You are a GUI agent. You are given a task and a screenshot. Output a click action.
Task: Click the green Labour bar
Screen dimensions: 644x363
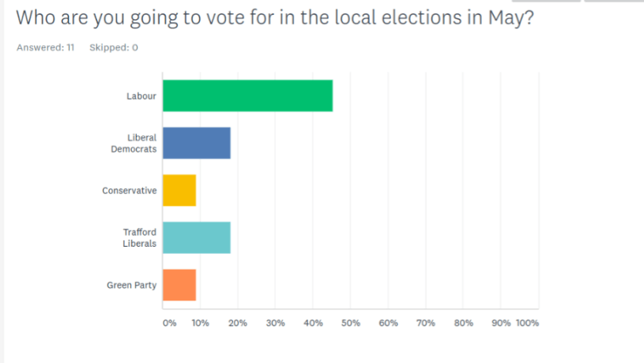pyautogui.click(x=247, y=96)
